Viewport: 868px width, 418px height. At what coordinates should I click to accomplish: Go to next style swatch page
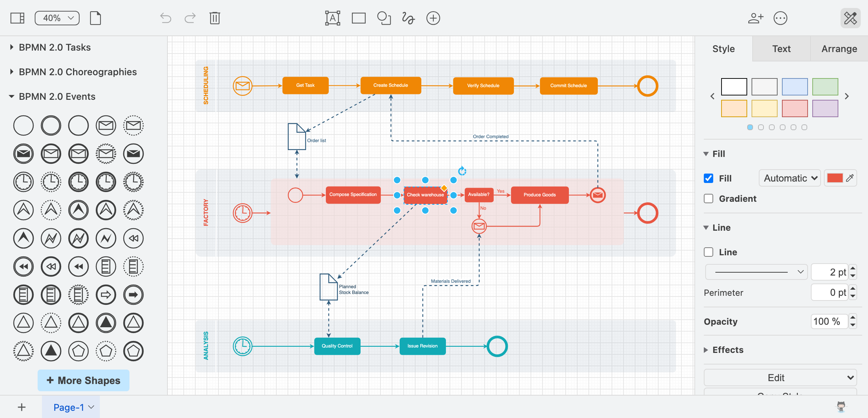(847, 97)
